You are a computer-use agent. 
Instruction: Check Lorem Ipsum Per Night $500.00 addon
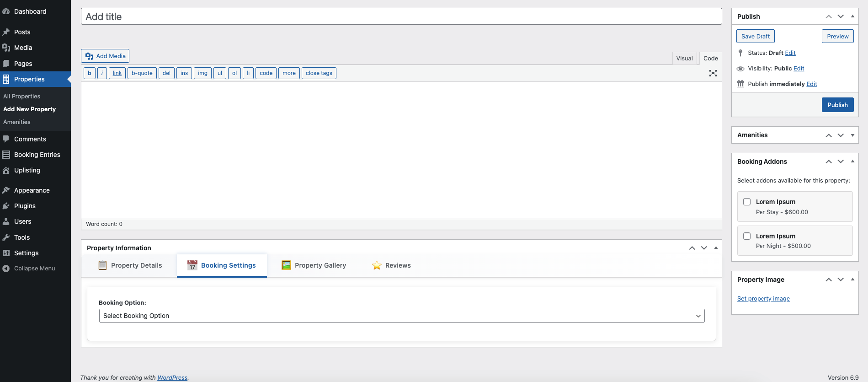[x=747, y=236]
